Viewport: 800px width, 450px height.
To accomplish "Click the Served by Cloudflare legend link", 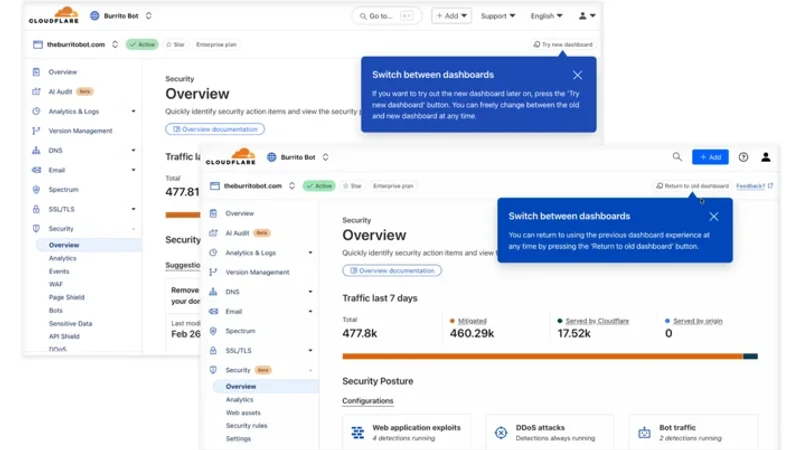I will 597,321.
